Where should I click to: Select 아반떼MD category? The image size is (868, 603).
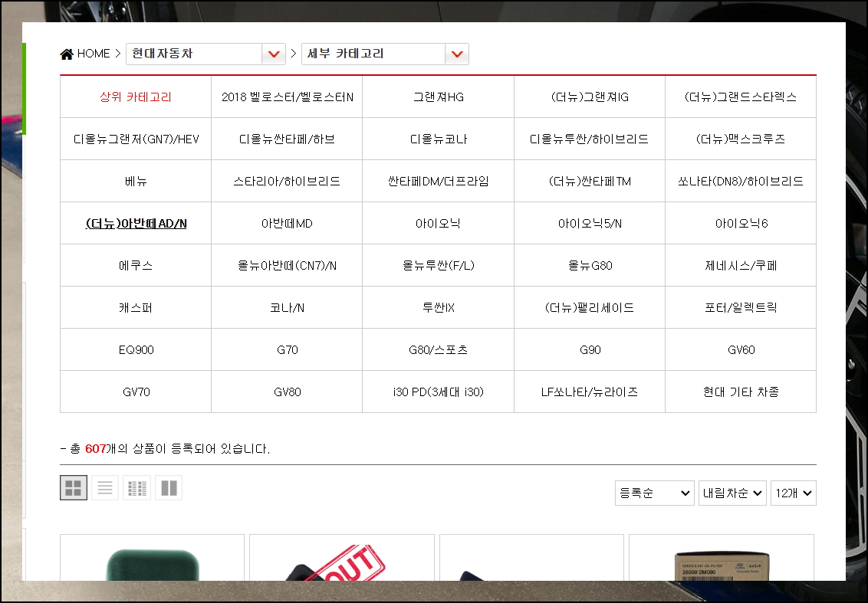pos(288,224)
